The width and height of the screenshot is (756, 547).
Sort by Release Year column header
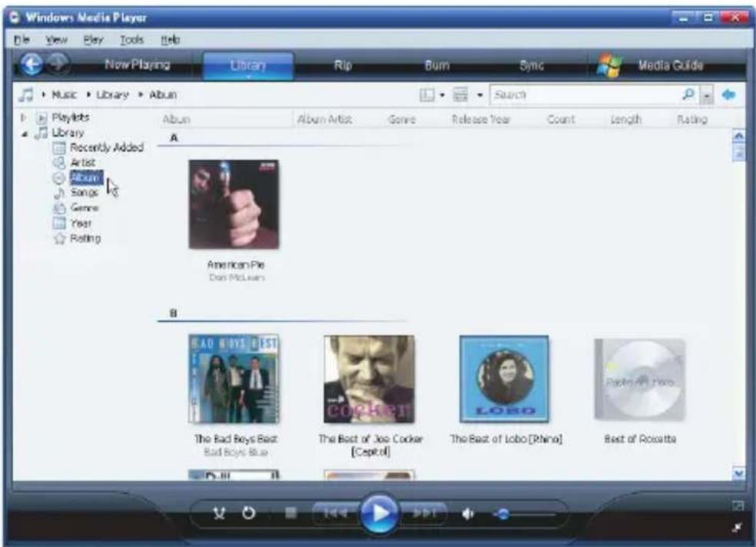481,119
